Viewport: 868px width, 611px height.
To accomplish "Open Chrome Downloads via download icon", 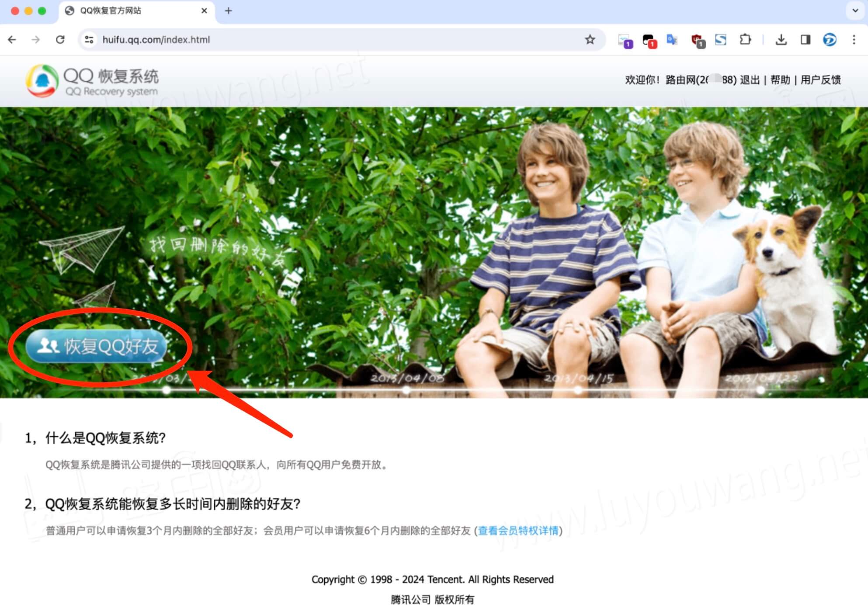I will (781, 39).
